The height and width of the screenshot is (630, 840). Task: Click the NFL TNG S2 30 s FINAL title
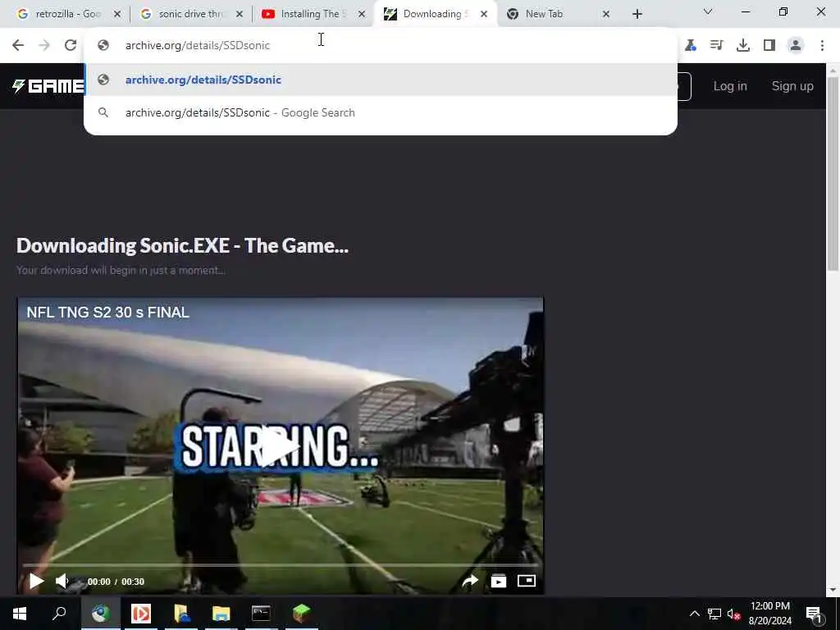coord(107,313)
